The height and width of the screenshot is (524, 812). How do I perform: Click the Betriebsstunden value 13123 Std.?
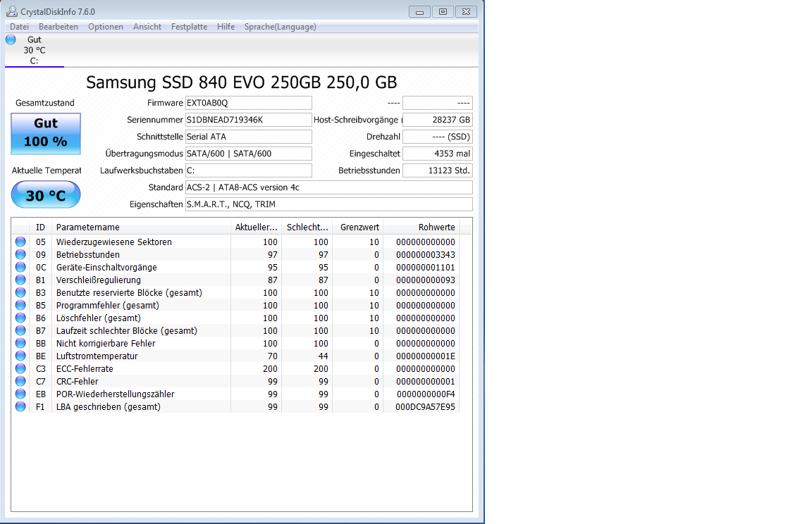(x=438, y=170)
